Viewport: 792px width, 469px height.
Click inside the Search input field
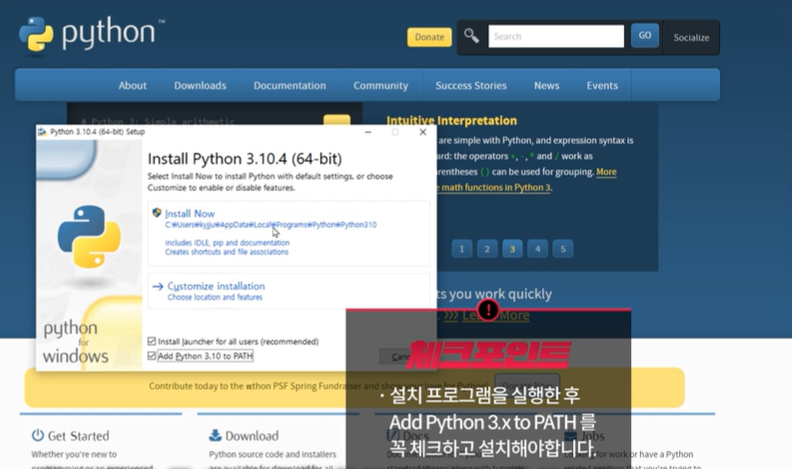coord(556,36)
